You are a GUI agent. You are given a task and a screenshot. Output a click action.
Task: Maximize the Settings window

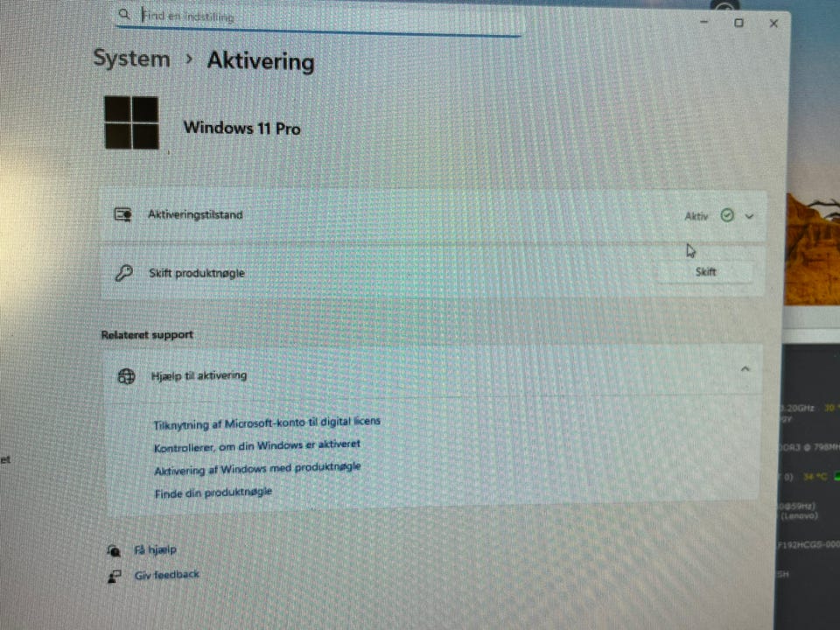coord(738,23)
